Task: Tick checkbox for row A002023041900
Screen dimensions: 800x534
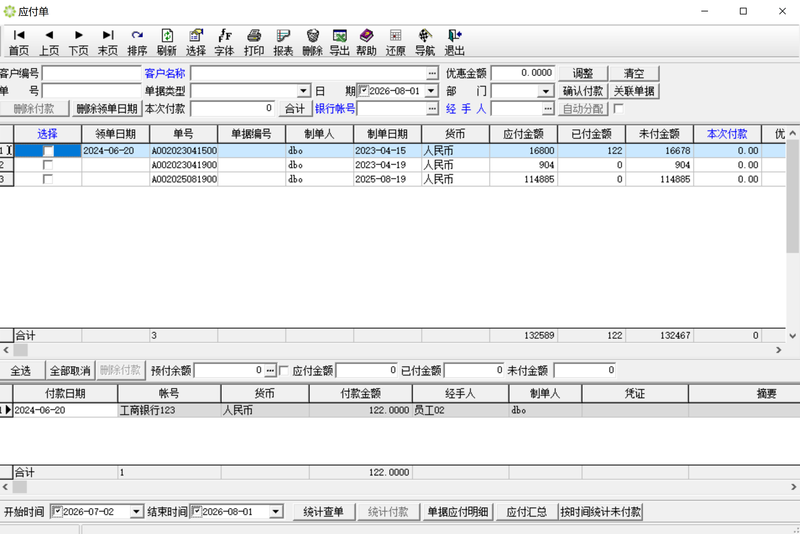Action: [x=47, y=165]
